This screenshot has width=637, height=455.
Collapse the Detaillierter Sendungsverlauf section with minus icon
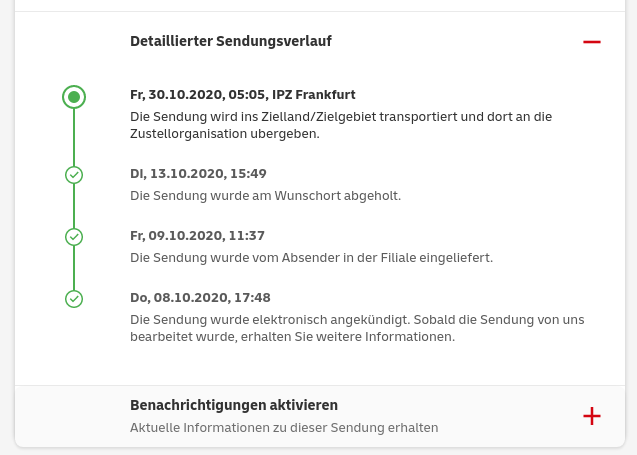pyautogui.click(x=591, y=42)
